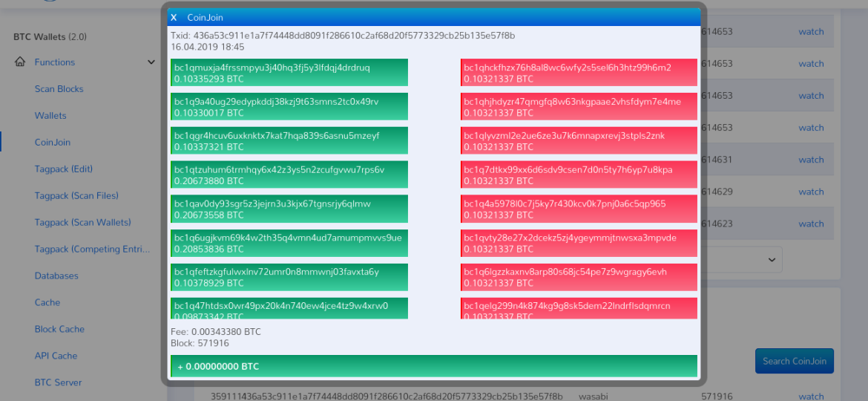Click the 0.20853836 BTC amount
Screen dimensions: 868x401
point(208,249)
